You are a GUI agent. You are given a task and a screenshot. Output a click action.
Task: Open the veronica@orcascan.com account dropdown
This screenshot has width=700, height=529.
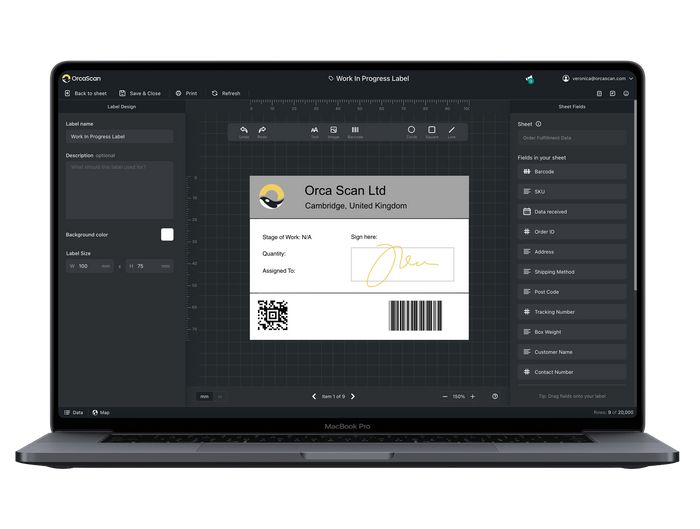tap(598, 79)
